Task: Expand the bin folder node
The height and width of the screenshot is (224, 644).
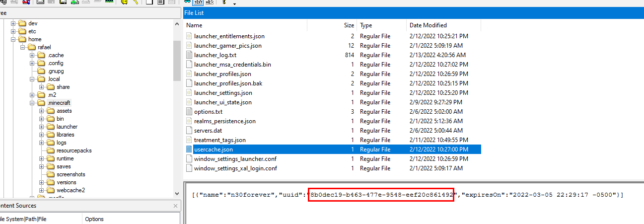Action: [x=42, y=119]
